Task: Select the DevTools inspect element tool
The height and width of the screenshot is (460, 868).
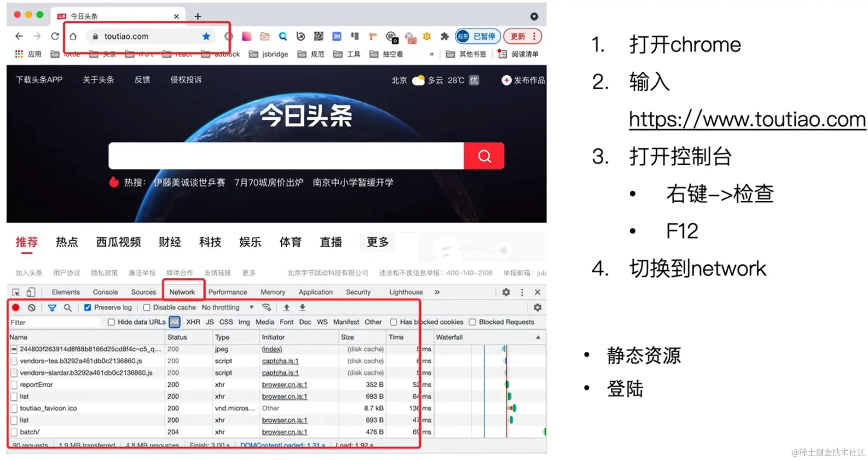Action: pos(16,292)
